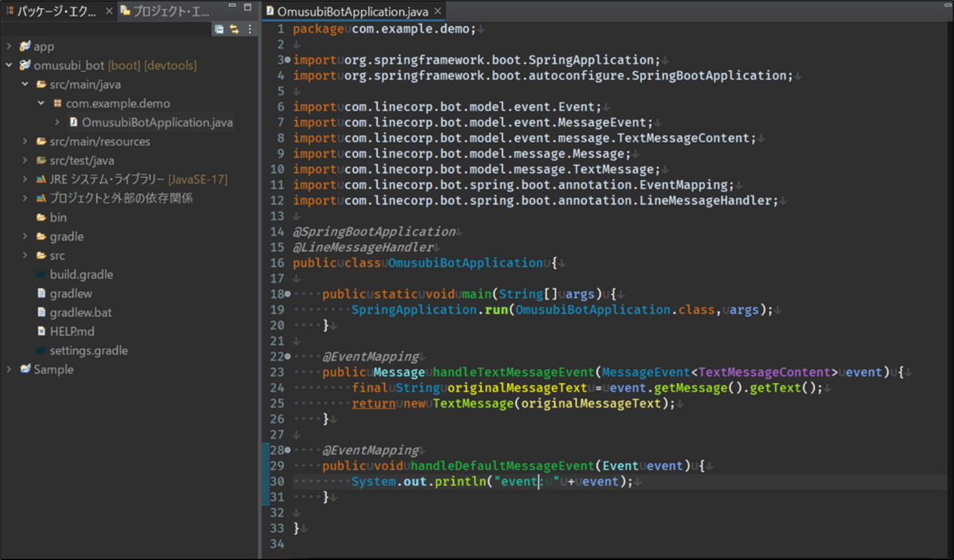This screenshot has height=560, width=954.
Task: Click the src/test/java folder icon
Action: 41,160
